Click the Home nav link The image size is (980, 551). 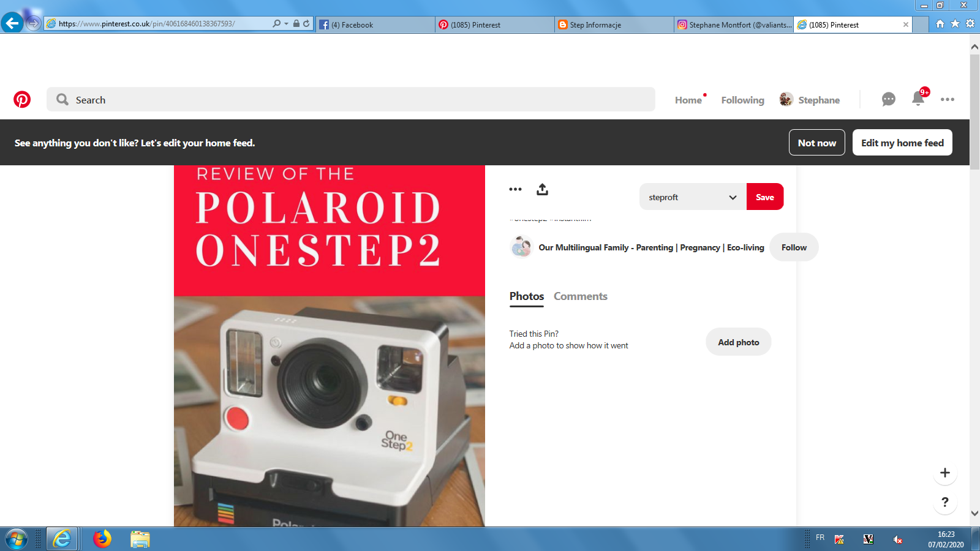pyautogui.click(x=688, y=100)
